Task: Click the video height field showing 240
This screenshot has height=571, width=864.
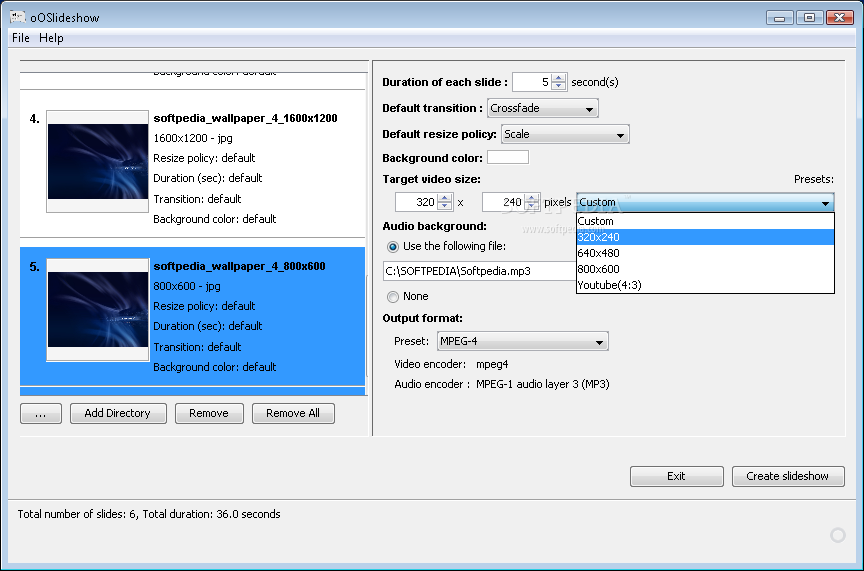Action: pyautogui.click(x=503, y=202)
